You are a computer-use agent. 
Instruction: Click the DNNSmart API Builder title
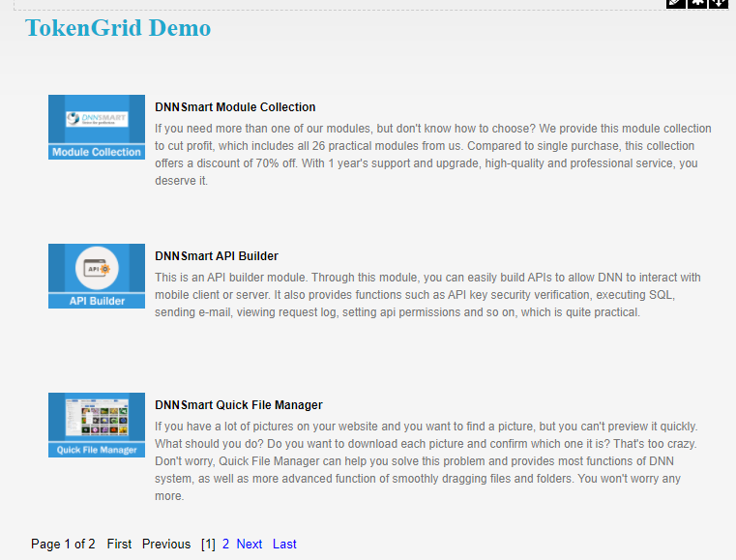[x=217, y=256]
